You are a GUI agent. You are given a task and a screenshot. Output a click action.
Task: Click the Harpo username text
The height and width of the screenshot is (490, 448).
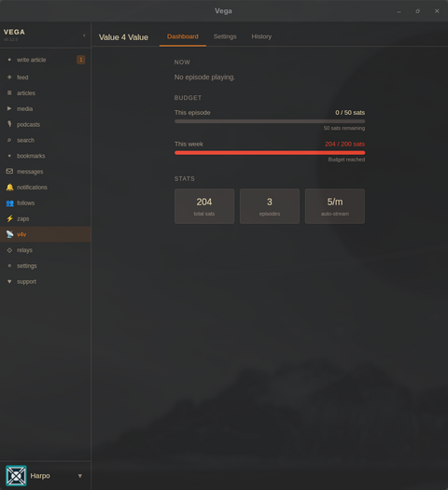40,476
